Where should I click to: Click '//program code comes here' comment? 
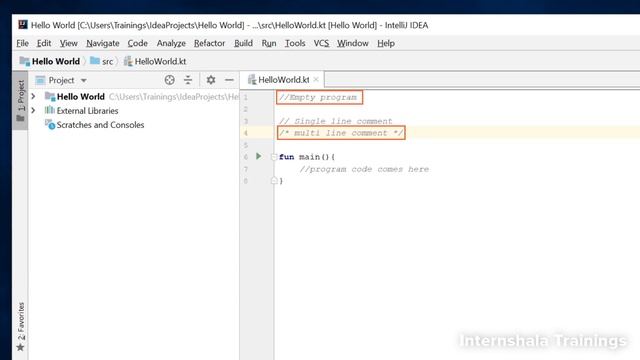(x=364, y=169)
